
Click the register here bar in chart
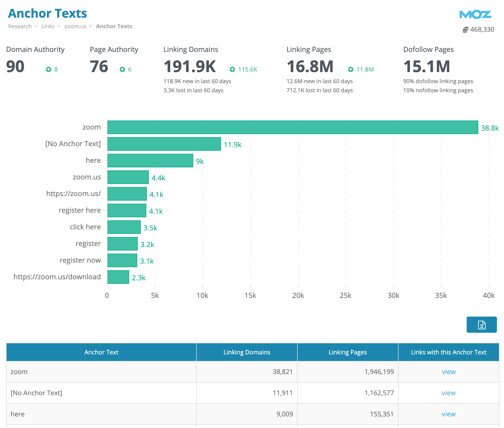(x=127, y=210)
